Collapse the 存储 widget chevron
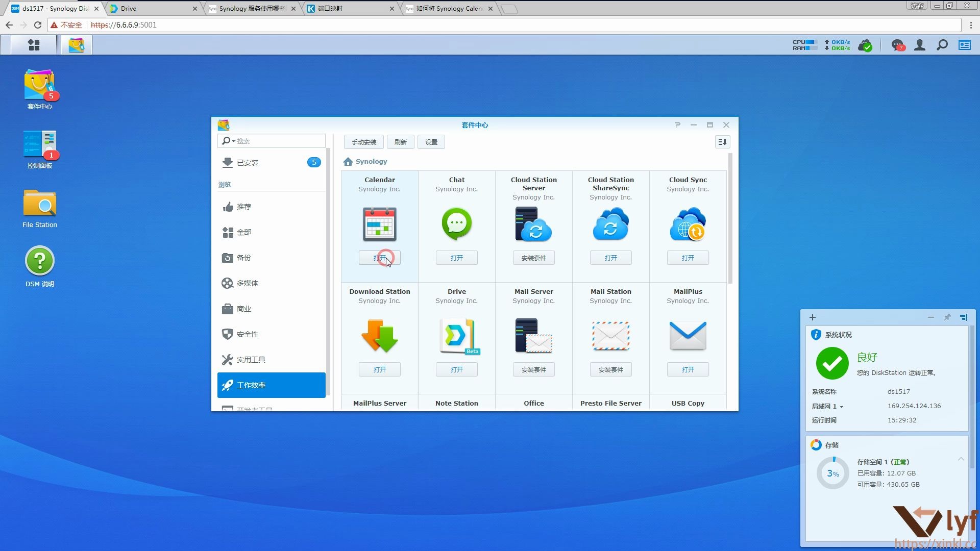The width and height of the screenshot is (980, 551). [x=961, y=459]
